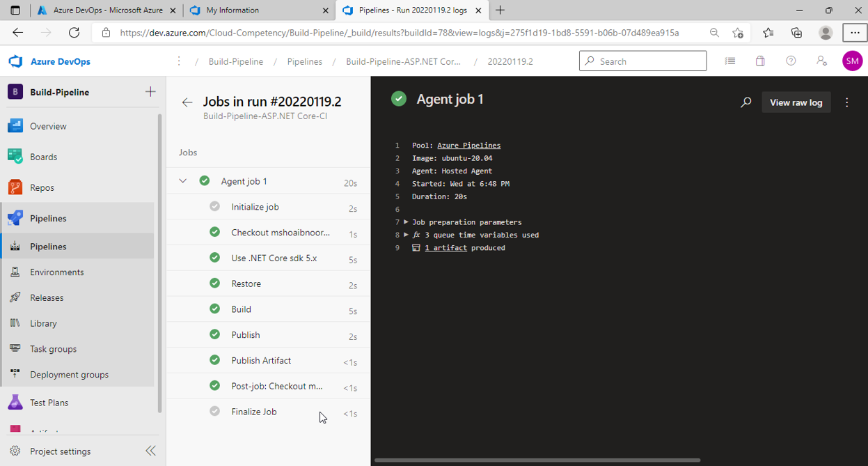The height and width of the screenshot is (466, 868).
Task: Collapse the sidebar with double-chevron icon
Action: [150, 451]
